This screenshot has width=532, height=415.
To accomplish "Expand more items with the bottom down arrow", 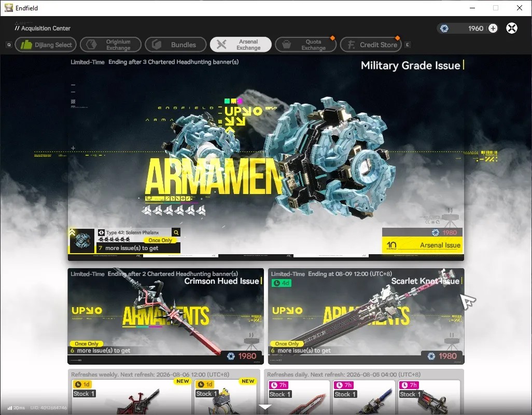I will pos(264,407).
